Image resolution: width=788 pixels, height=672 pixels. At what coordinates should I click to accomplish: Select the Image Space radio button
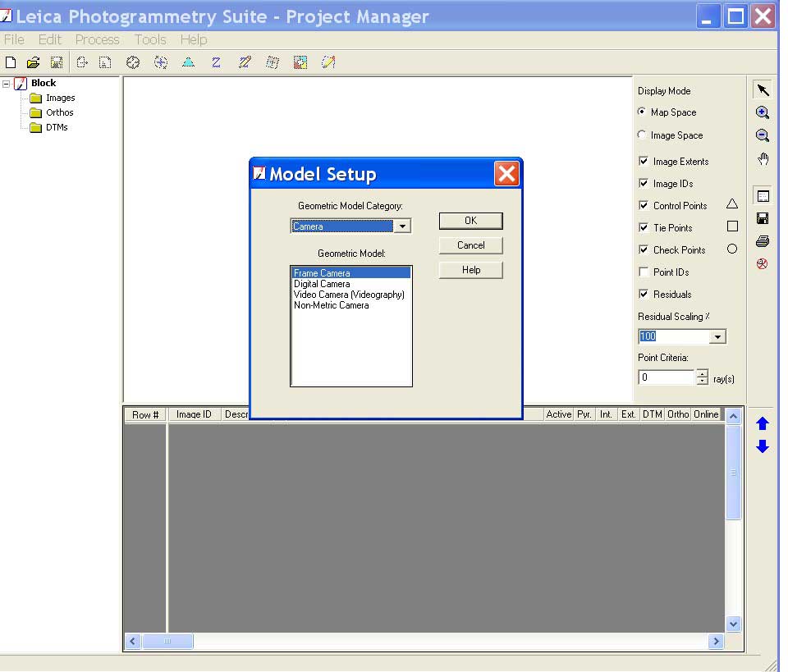[x=643, y=135]
